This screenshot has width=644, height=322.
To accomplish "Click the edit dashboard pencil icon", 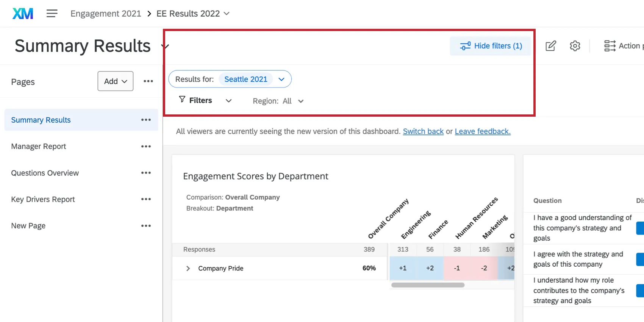I will coord(550,46).
